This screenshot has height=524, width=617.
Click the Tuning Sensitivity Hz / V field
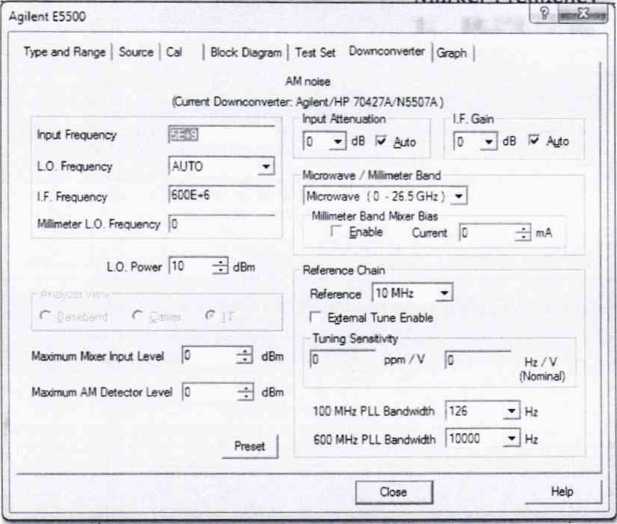coord(478,359)
